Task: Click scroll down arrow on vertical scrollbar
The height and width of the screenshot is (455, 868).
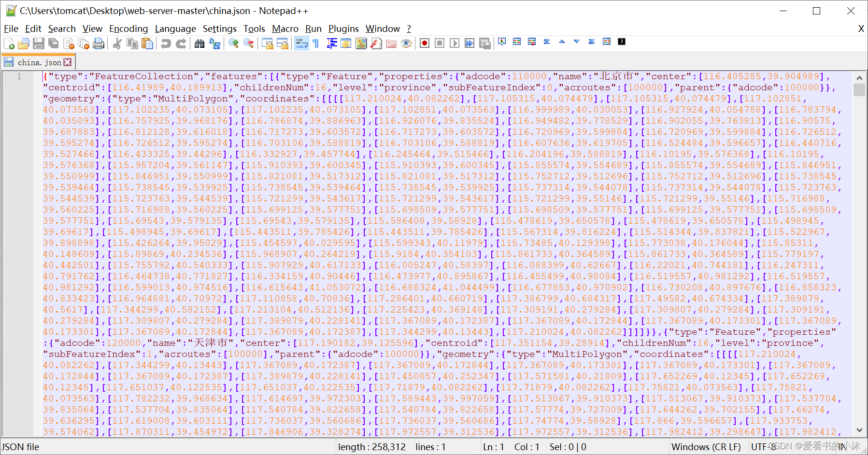Action: click(x=859, y=430)
